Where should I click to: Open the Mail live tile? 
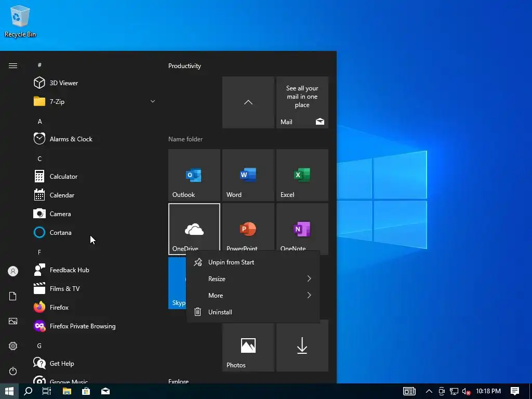click(302, 102)
